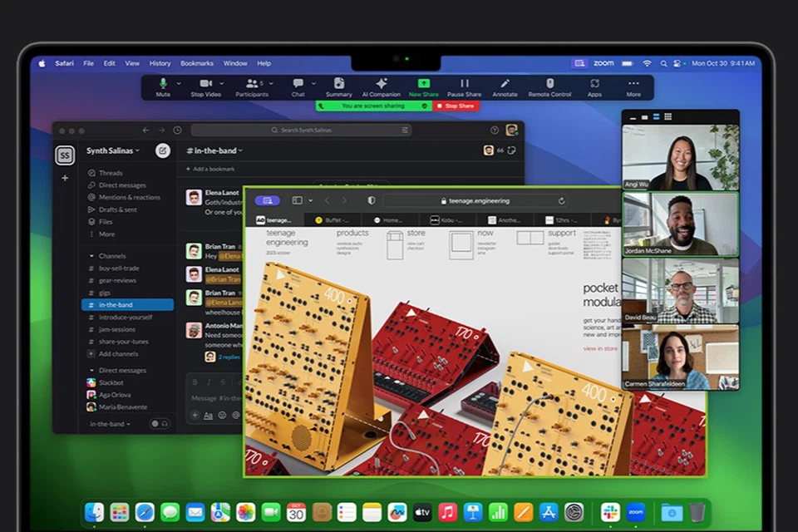Open the Synth Salinas workspace menu
Screen dimensions: 798x532
(111, 150)
